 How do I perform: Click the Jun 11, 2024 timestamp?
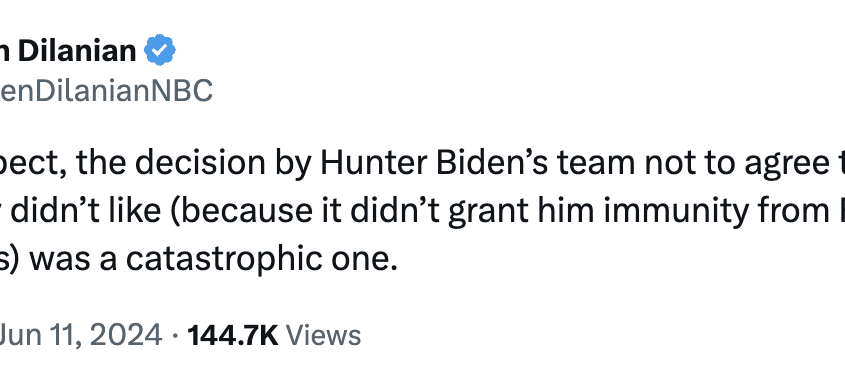[80, 335]
